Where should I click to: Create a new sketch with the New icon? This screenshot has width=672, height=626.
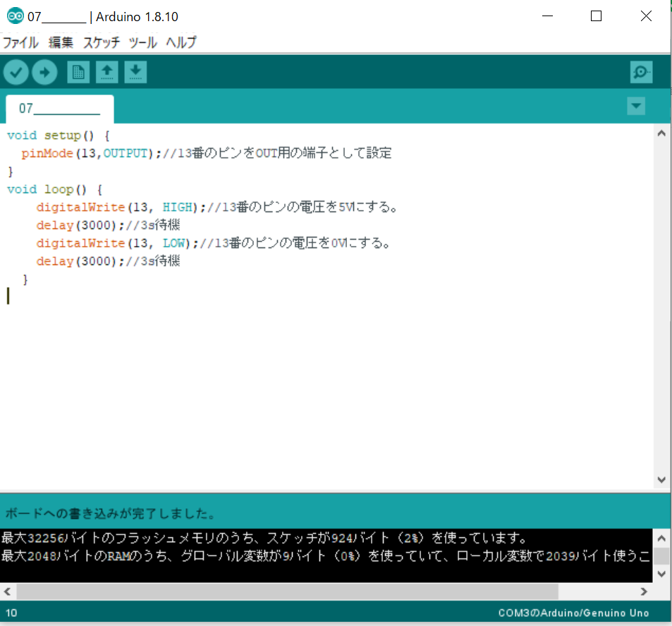pyautogui.click(x=78, y=72)
